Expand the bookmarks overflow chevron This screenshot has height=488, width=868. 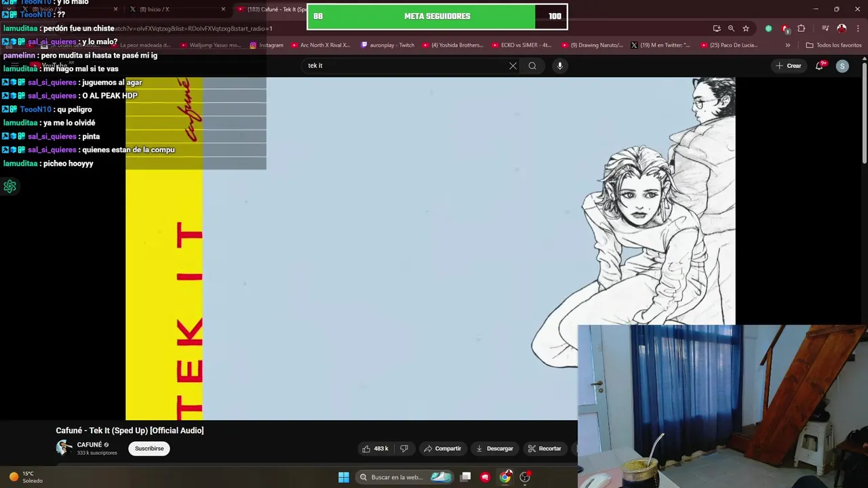tap(787, 45)
